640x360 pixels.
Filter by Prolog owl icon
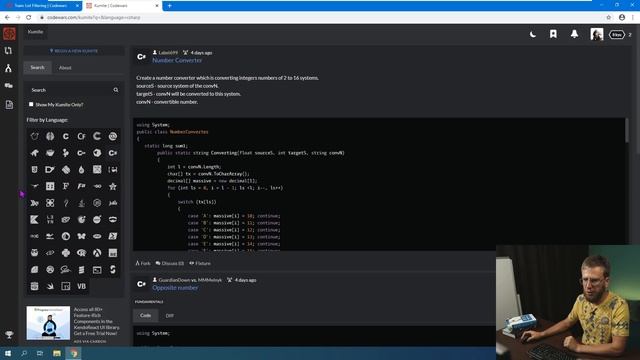34,253
